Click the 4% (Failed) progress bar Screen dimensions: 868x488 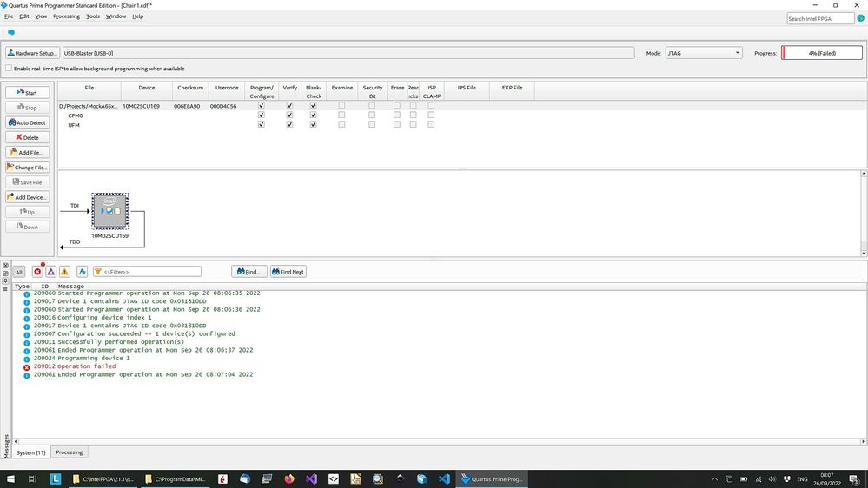[823, 53]
